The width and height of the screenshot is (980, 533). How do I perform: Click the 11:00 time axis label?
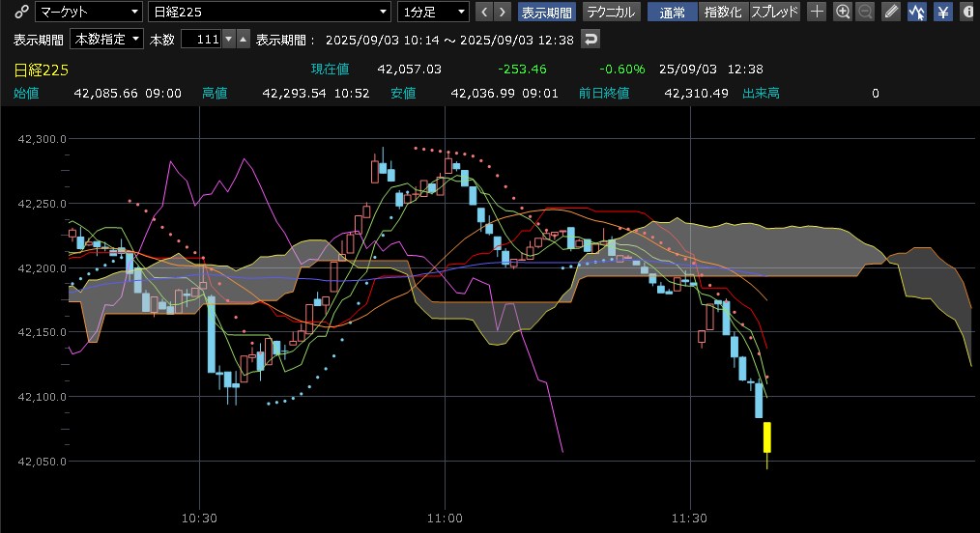pos(445,518)
